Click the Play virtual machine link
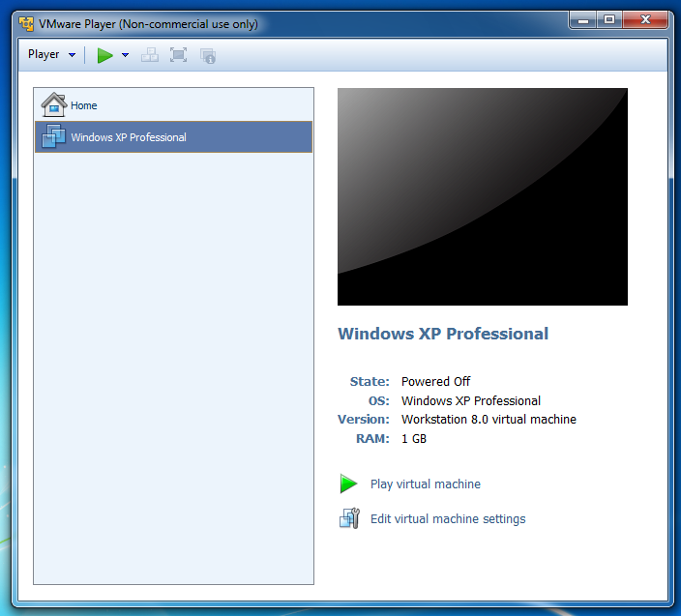Image resolution: width=681 pixels, height=616 pixels. [x=426, y=484]
